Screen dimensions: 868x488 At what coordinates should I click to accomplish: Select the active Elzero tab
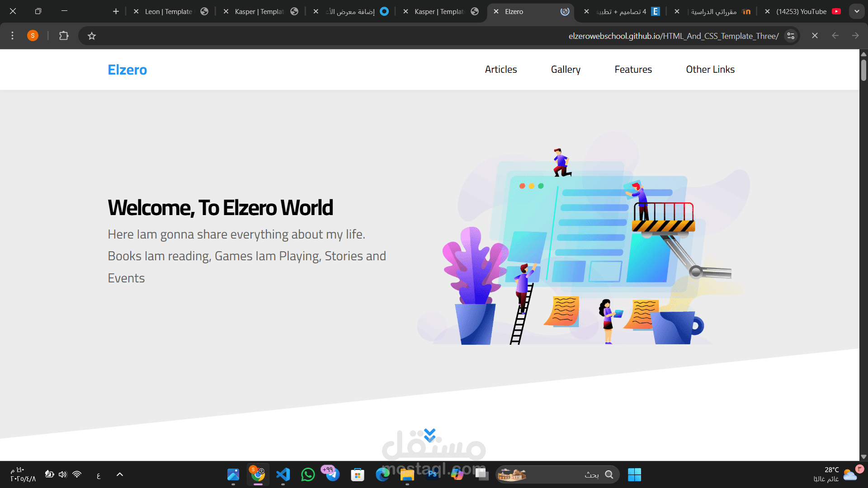pos(531,11)
